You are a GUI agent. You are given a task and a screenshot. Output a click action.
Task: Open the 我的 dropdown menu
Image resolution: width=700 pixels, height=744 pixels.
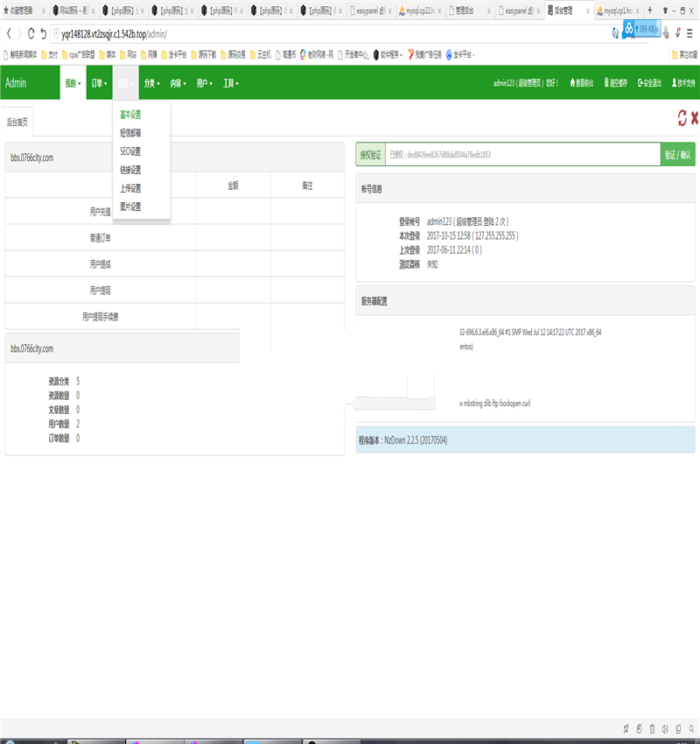point(73,83)
